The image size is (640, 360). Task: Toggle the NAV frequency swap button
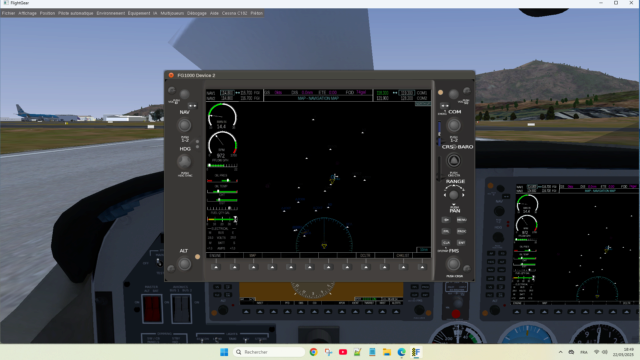[x=192, y=106]
